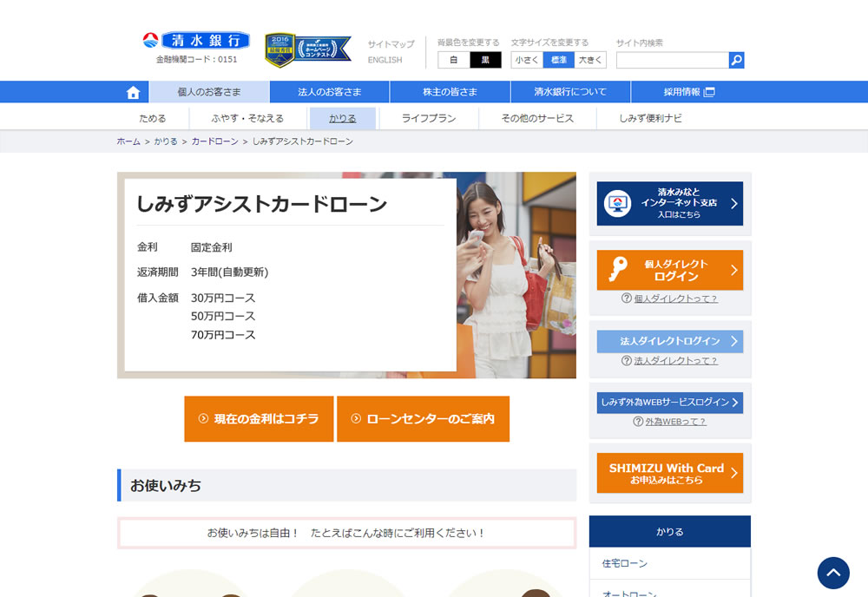The width and height of the screenshot is (868, 597).
Task: Click the scroll-to-top round arrow button
Action: pos(833,573)
